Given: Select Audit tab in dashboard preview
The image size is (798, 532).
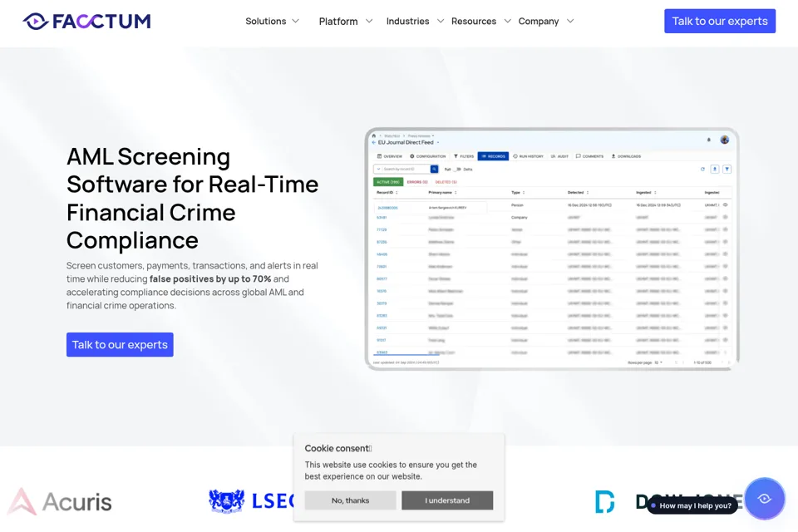Looking at the screenshot, I should [559, 156].
